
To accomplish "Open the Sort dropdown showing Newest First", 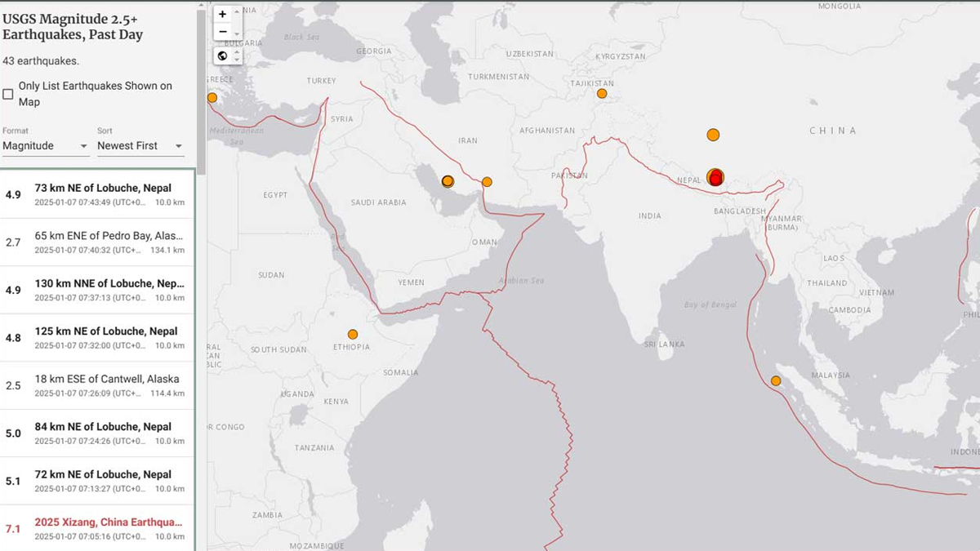I will pos(140,146).
